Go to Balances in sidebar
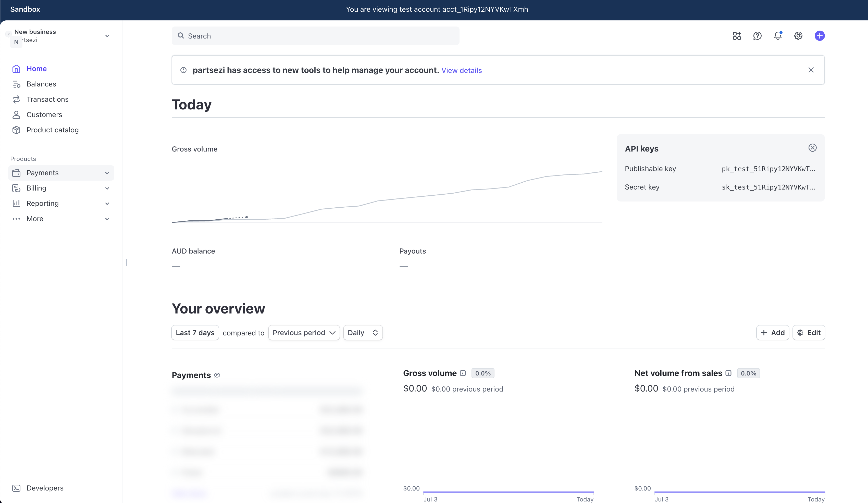Viewport: 868px width, 503px height. 41,84
